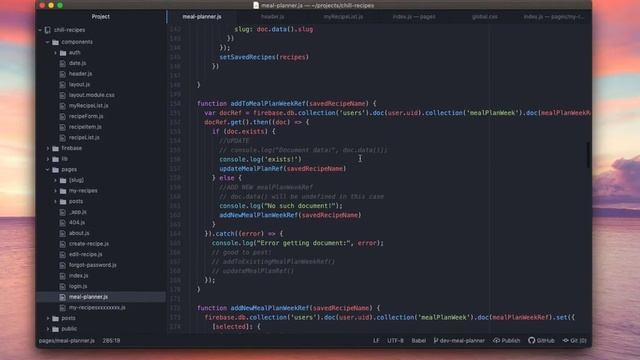Click the editor vertical scrollbar thumb
The image size is (640, 360).
coord(588,155)
